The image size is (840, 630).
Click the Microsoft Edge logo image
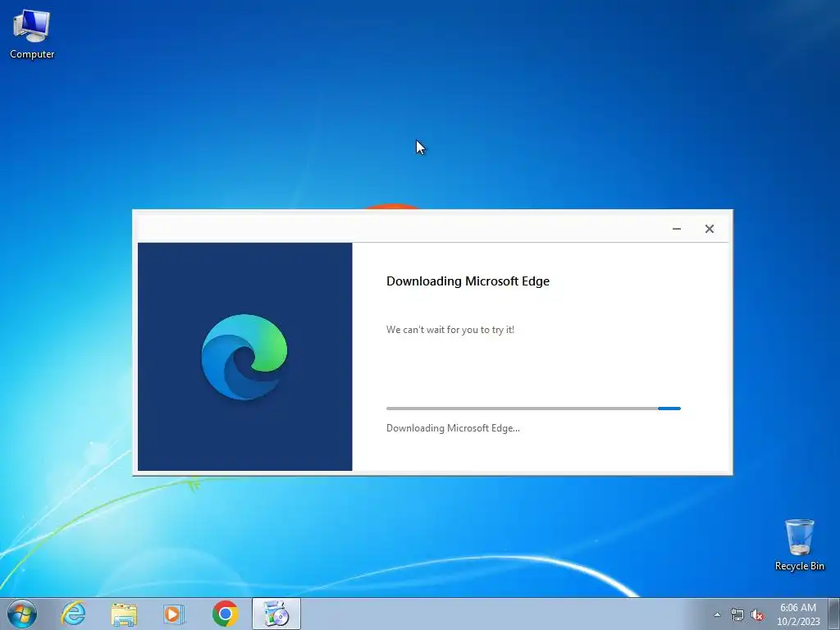[x=244, y=357]
